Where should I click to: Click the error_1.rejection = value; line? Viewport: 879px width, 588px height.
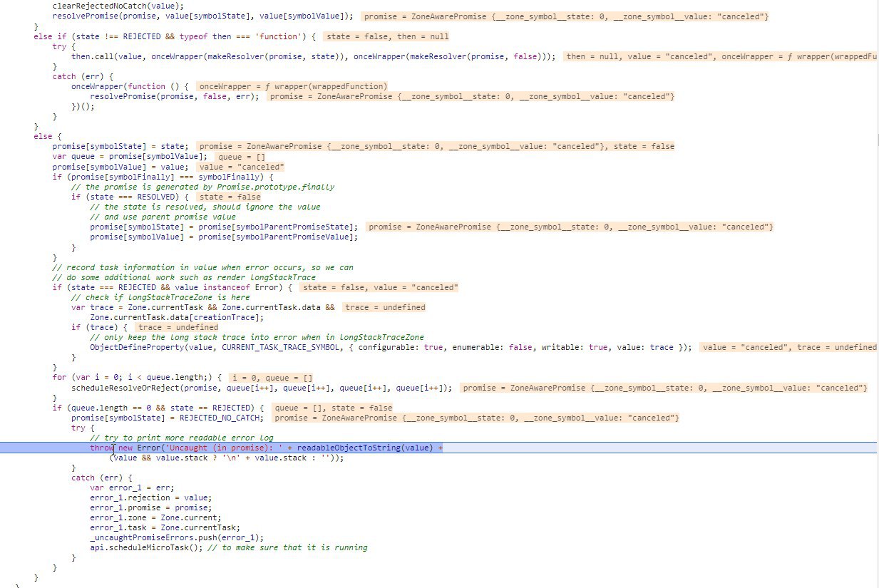coord(151,497)
